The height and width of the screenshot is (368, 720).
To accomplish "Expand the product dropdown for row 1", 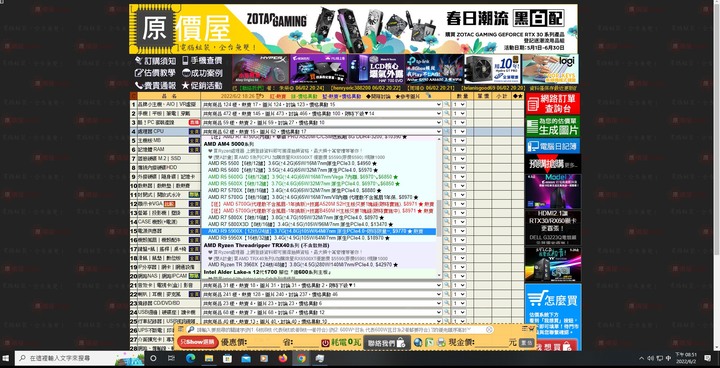I will pos(321,105).
